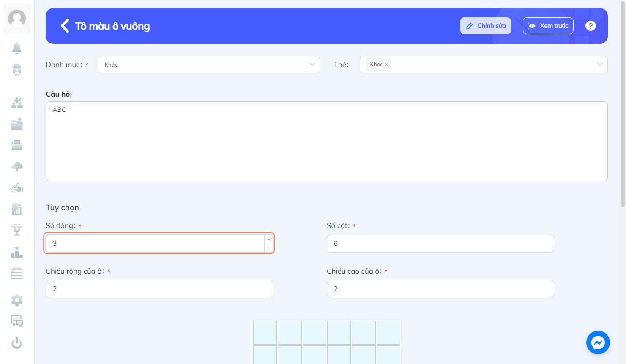
Task: Increase Số dòng with up stepper
Action: click(269, 239)
